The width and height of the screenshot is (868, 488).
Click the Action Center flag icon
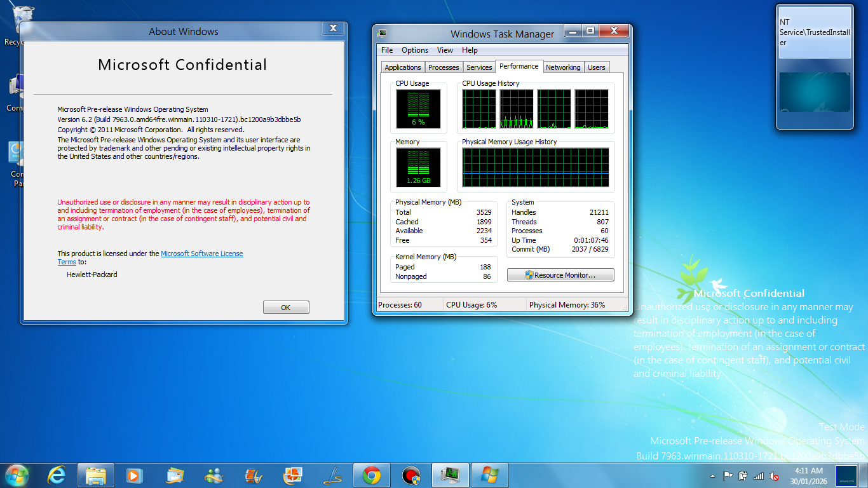728,476
